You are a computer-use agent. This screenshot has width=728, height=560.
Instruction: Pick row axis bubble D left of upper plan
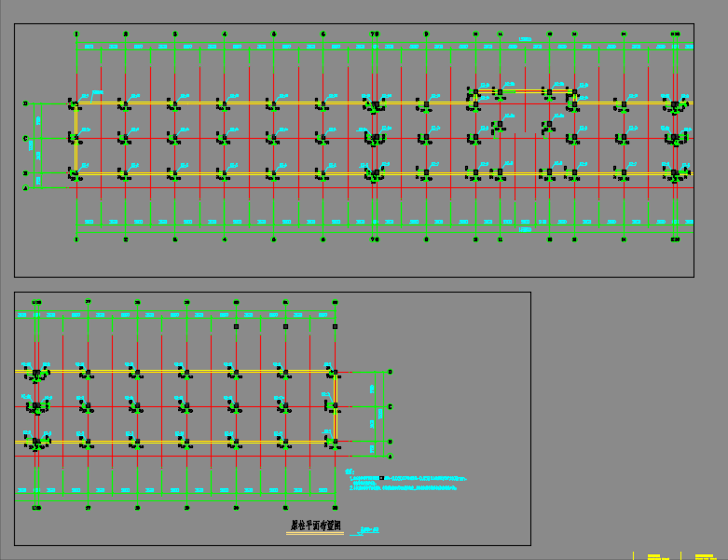point(25,103)
